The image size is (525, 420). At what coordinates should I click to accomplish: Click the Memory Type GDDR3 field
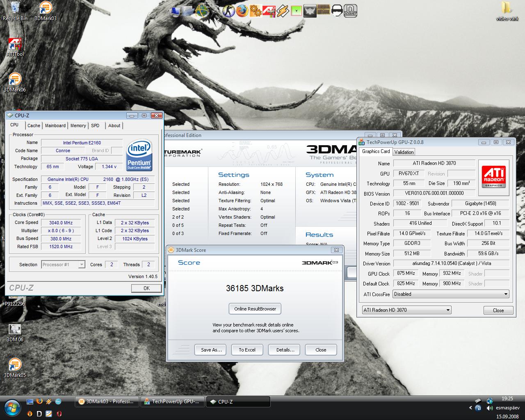pyautogui.click(x=412, y=243)
